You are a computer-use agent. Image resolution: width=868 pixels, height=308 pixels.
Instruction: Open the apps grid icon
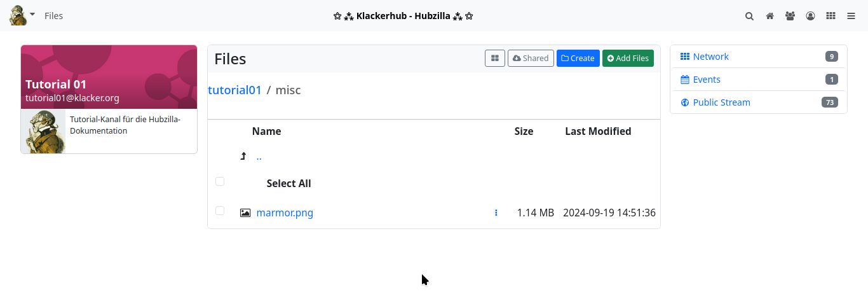pyautogui.click(x=831, y=16)
